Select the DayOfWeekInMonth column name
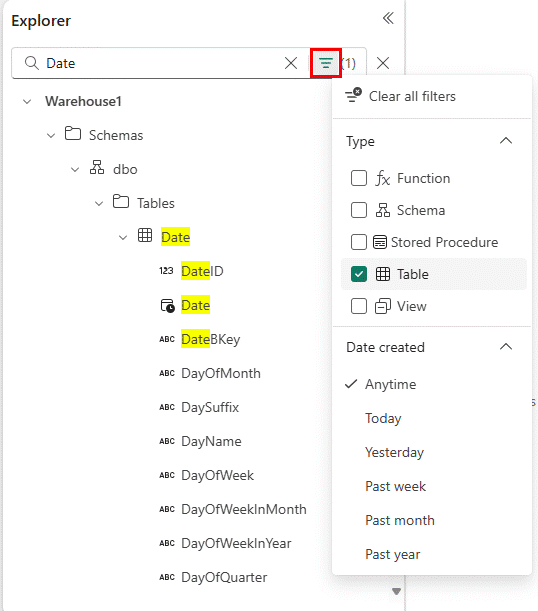Viewport: 538px width, 611px height. [244, 509]
